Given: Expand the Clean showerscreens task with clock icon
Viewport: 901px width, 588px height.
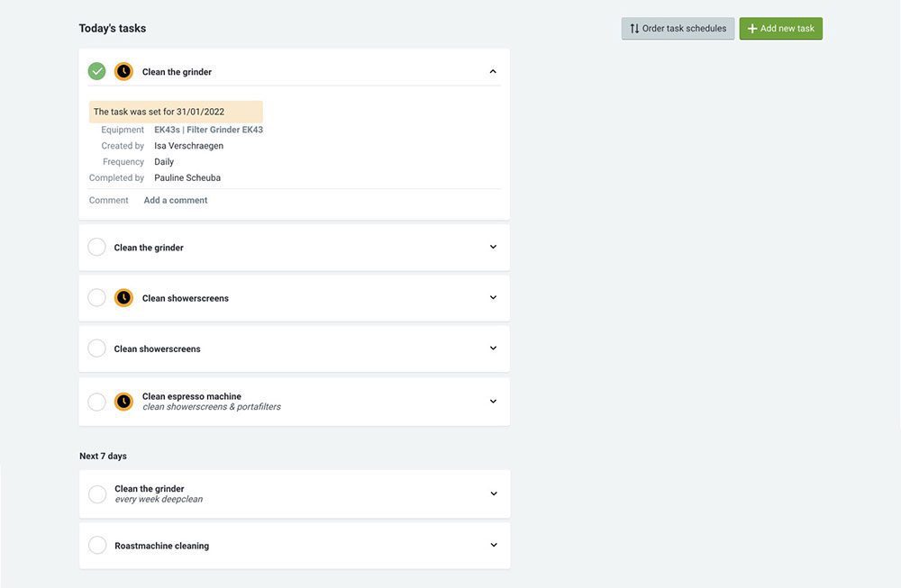Looking at the screenshot, I should click(493, 298).
